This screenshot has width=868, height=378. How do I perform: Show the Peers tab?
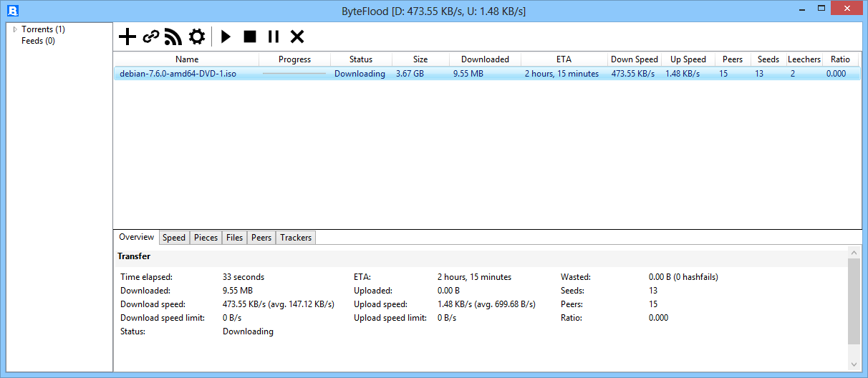click(261, 238)
